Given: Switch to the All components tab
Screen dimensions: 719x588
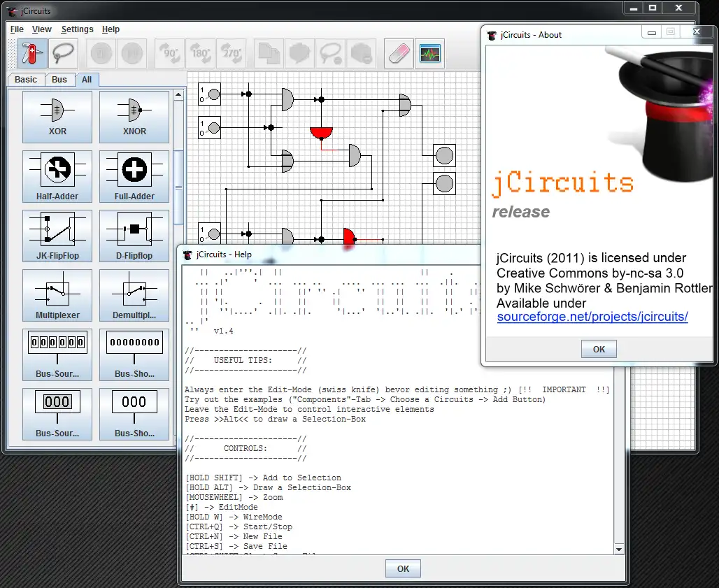Looking at the screenshot, I should coord(87,80).
